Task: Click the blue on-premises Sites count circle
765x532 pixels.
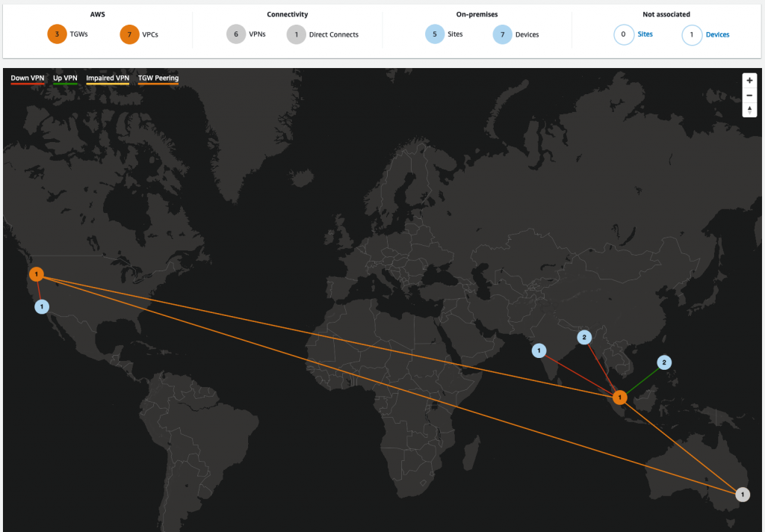Action: (435, 34)
